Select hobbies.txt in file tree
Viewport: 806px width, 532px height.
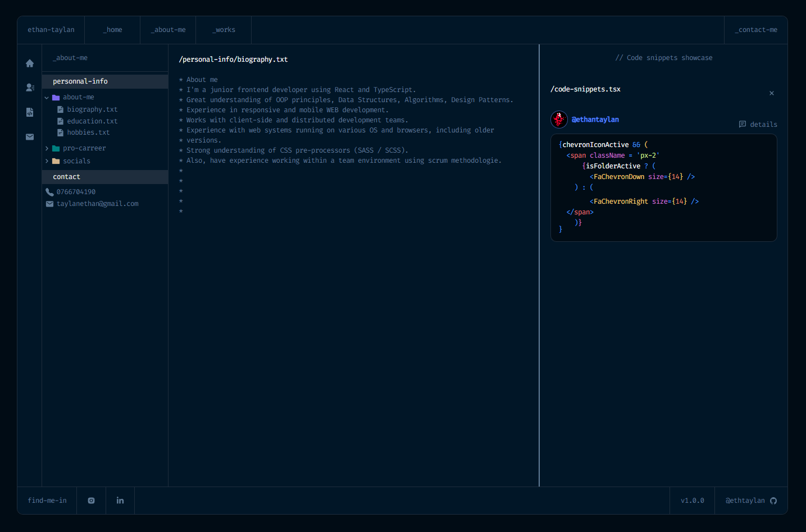click(x=88, y=132)
